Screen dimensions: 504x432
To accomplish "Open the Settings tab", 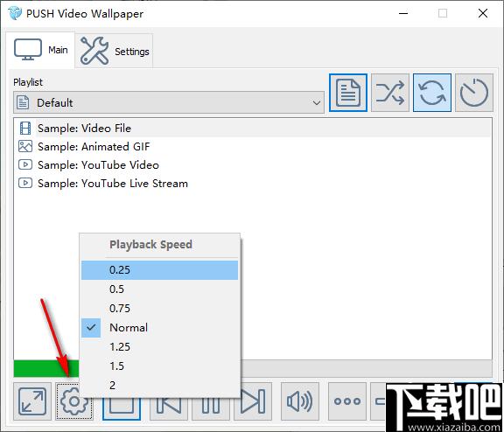I will [x=114, y=51].
